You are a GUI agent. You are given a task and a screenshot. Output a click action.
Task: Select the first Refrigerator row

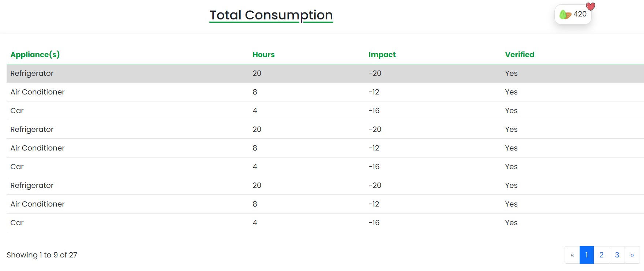(32, 73)
